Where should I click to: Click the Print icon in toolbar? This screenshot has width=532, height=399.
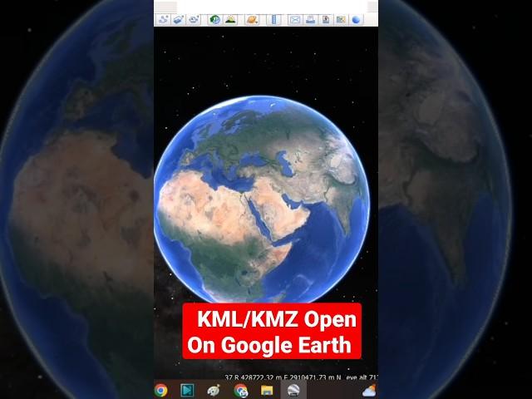[x=310, y=20]
